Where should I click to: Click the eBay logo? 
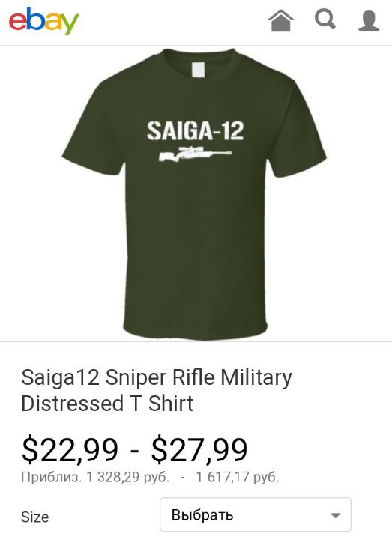click(x=44, y=21)
